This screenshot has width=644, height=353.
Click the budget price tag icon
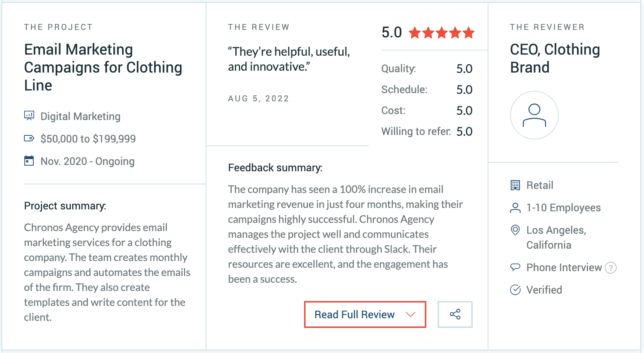click(29, 138)
